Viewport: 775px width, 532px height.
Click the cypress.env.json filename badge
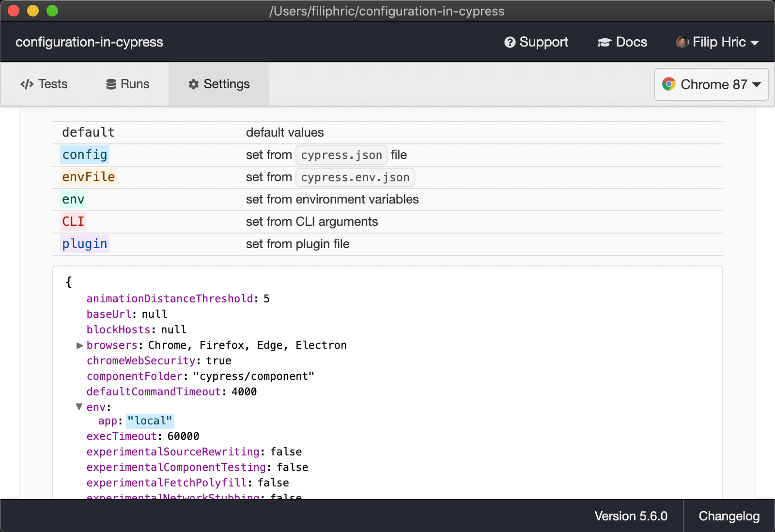(x=355, y=177)
